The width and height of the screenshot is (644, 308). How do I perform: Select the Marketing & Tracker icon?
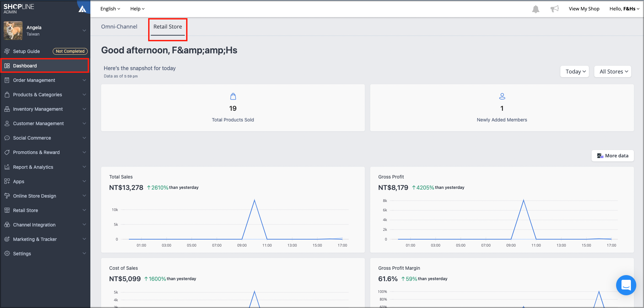[7, 239]
